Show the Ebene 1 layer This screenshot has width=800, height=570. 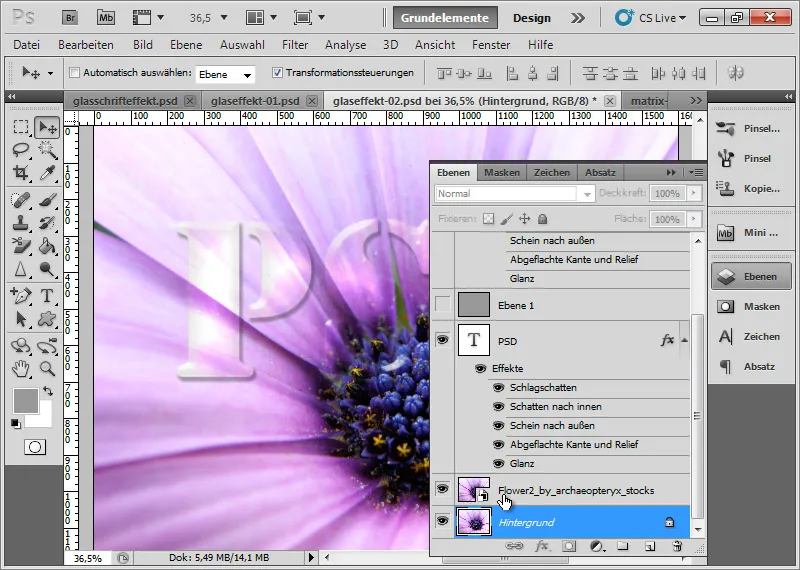[x=442, y=305]
